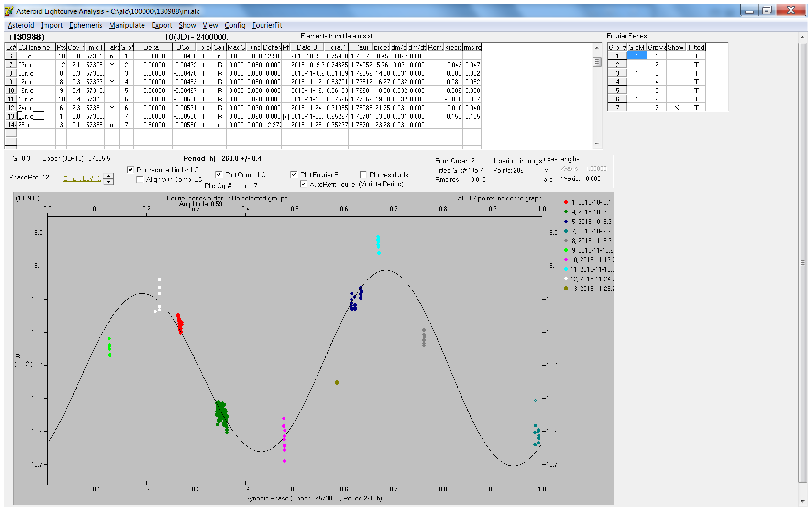Viewport: 812px width, 511px height.
Task: Select lightcurve file 12r.lc row
Action: (243, 82)
